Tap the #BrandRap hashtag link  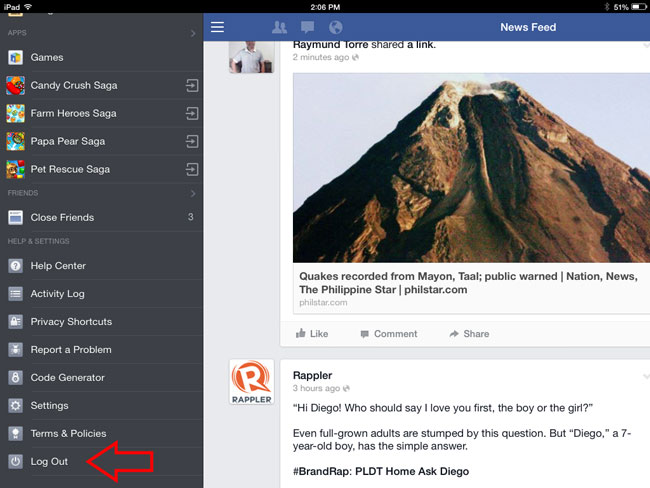tap(322, 471)
